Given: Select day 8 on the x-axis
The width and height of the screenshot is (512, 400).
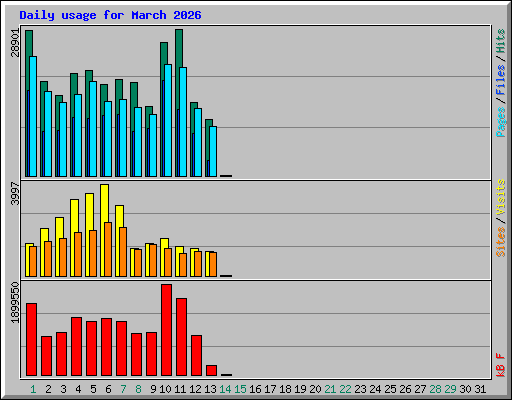Looking at the screenshot, I should tap(138, 389).
